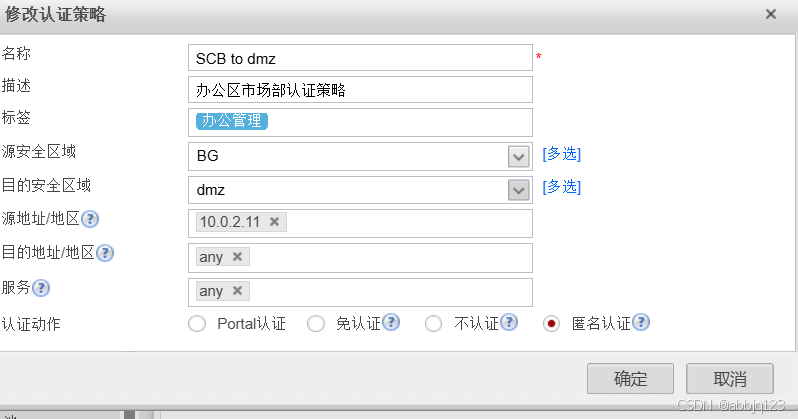The width and height of the screenshot is (798, 419).
Task: Select the Portal认证 radio option
Action: [x=197, y=323]
